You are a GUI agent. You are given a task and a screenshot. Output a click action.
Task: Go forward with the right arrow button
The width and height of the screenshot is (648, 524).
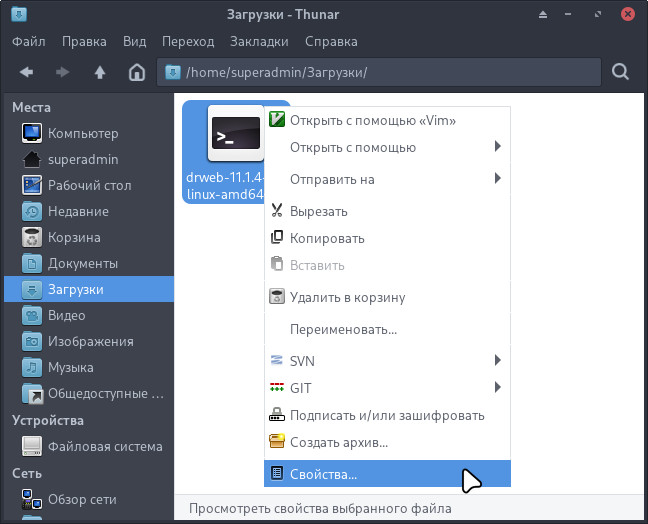(62, 72)
